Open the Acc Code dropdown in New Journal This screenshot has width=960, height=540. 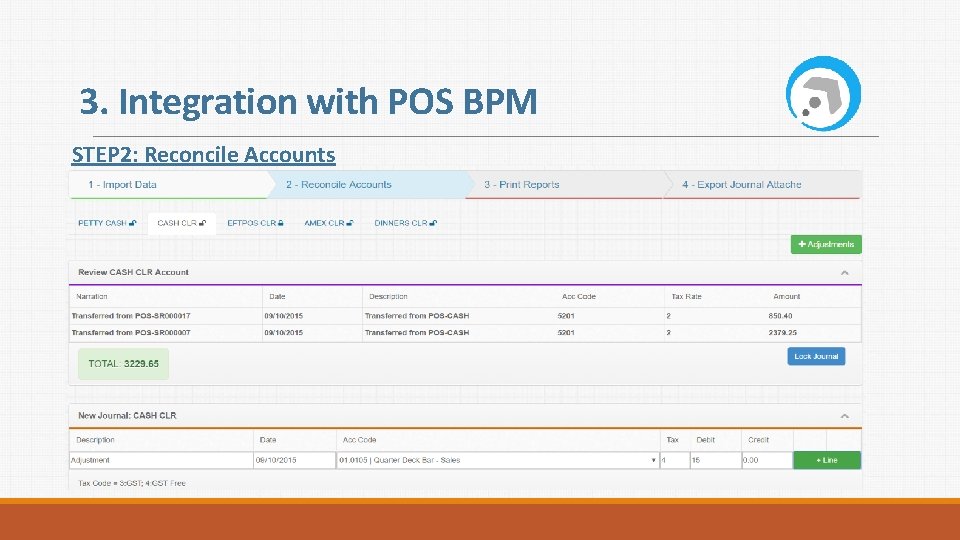coord(498,460)
